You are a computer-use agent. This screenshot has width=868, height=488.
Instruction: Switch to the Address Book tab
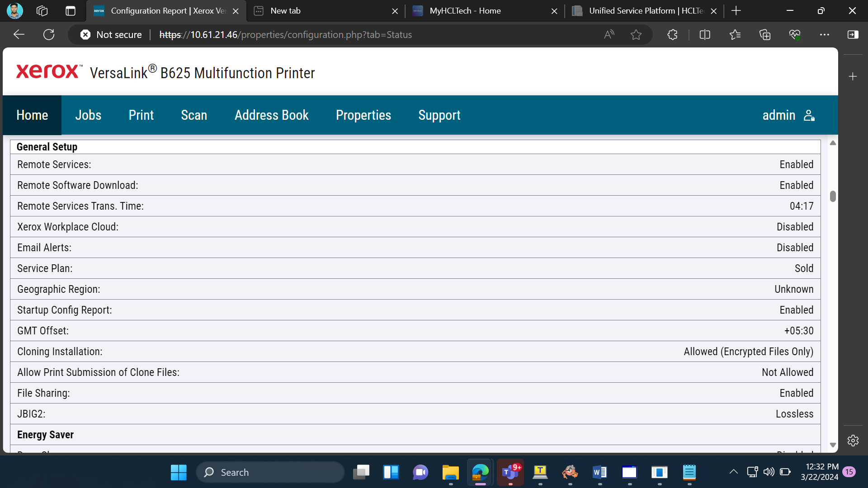(x=272, y=115)
